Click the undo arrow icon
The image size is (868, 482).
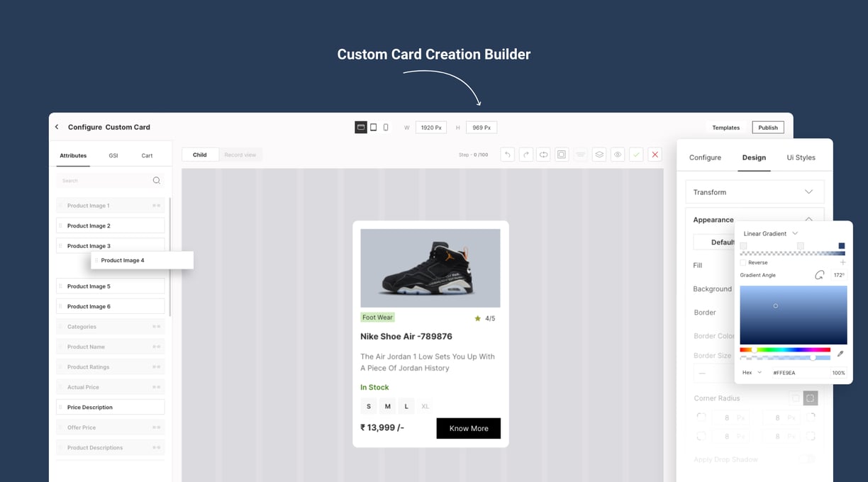(507, 155)
